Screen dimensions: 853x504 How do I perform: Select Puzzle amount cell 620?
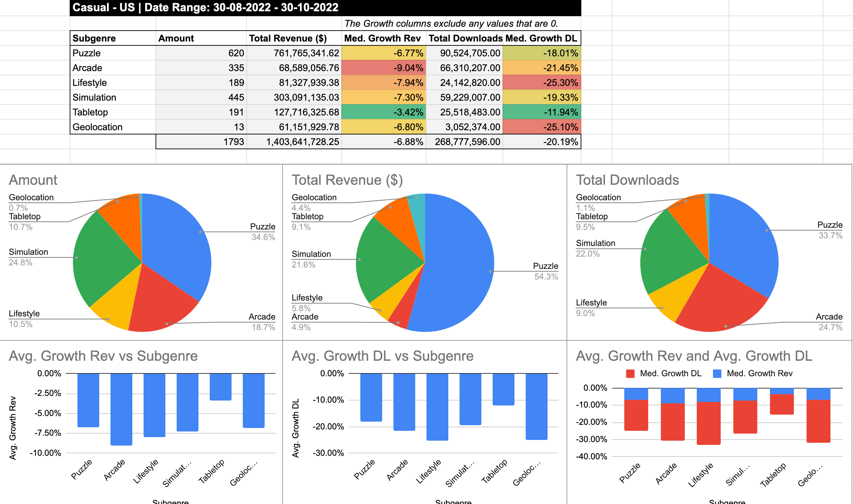[x=201, y=53]
